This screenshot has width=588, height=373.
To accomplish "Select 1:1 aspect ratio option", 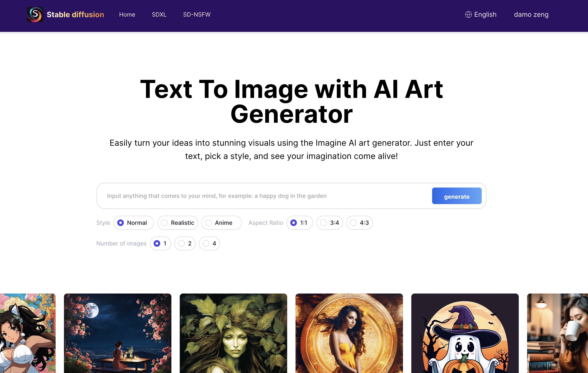I will [x=294, y=222].
